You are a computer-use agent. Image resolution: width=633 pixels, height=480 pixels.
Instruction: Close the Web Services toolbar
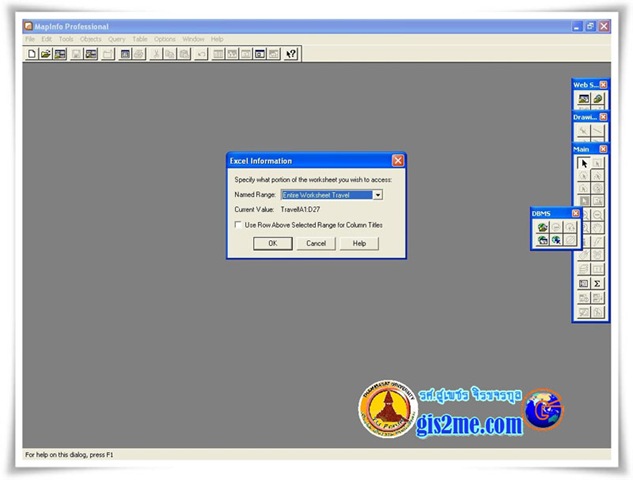[x=603, y=84]
